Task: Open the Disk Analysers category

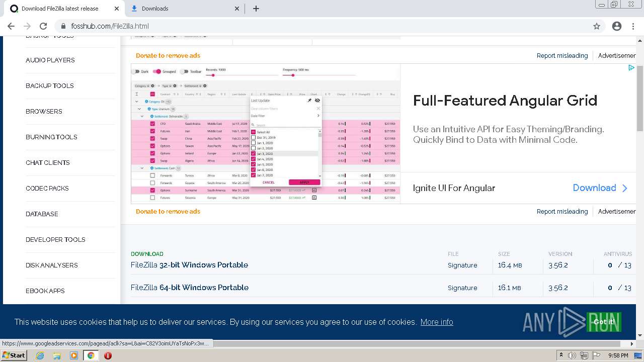Action: coord(52,265)
